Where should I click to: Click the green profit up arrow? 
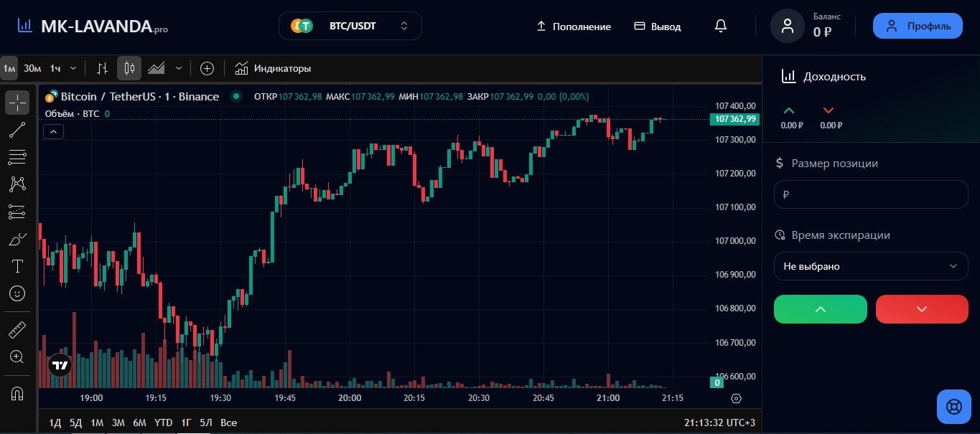790,110
